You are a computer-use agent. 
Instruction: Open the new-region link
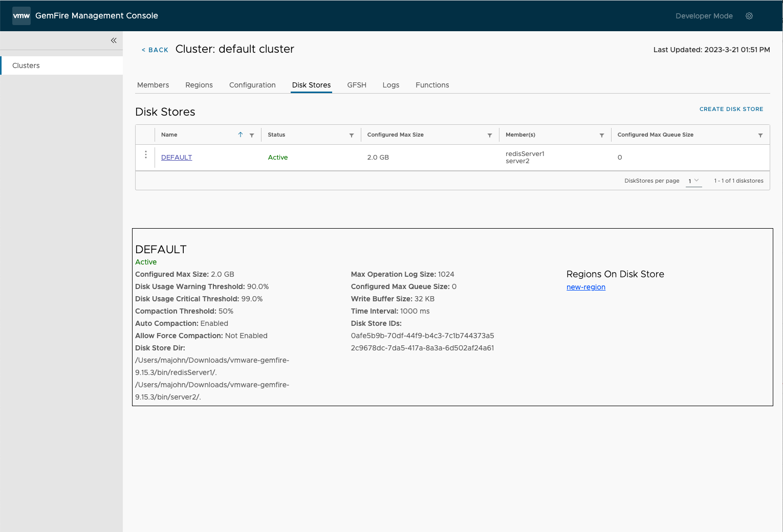[x=586, y=287]
